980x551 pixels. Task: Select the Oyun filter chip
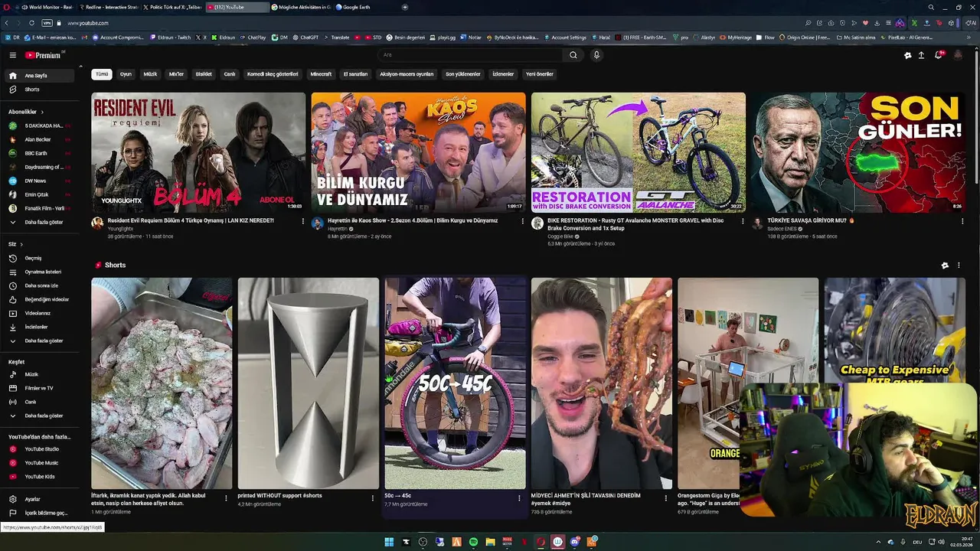pos(126,74)
